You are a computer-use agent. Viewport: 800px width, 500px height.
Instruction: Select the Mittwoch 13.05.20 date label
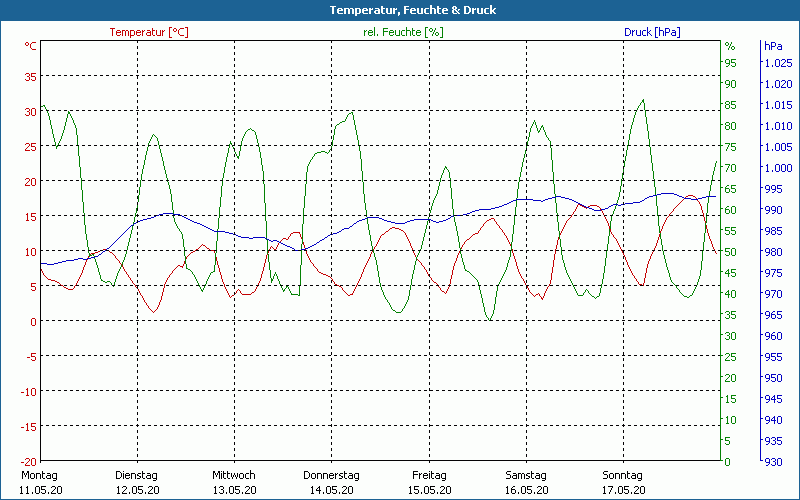[234, 482]
